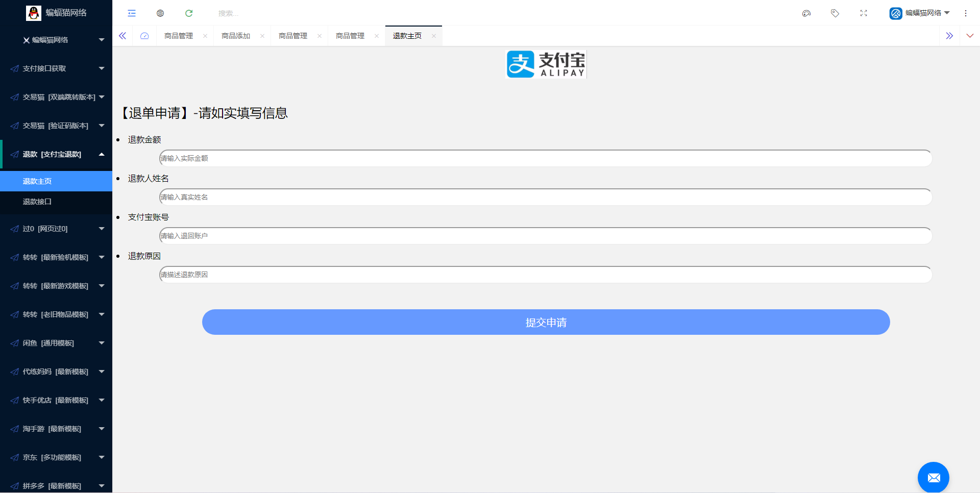Click the blue mail chat bubble
The image size is (980, 493).
click(x=934, y=478)
